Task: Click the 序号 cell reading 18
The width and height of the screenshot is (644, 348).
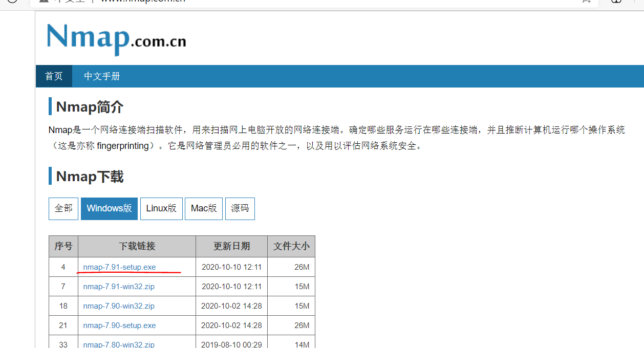Action: [63, 306]
